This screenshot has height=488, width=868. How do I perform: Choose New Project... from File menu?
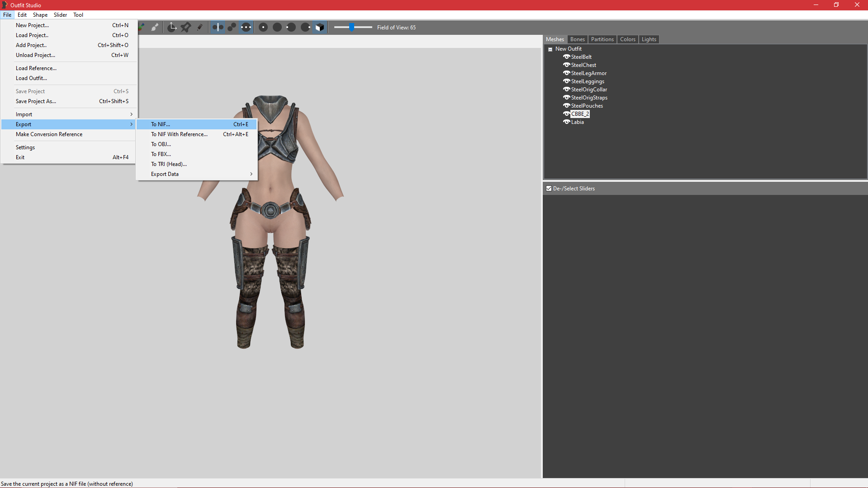pos(69,25)
